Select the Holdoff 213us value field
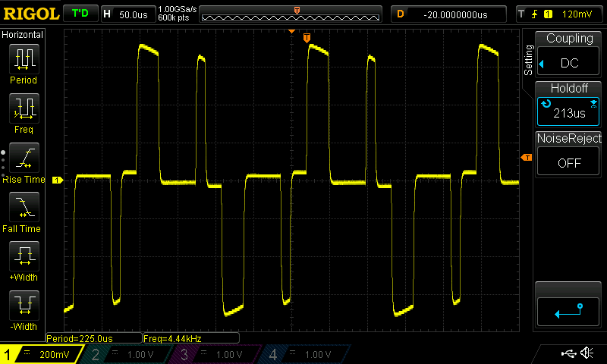This screenshot has height=364, width=607. pos(568,111)
